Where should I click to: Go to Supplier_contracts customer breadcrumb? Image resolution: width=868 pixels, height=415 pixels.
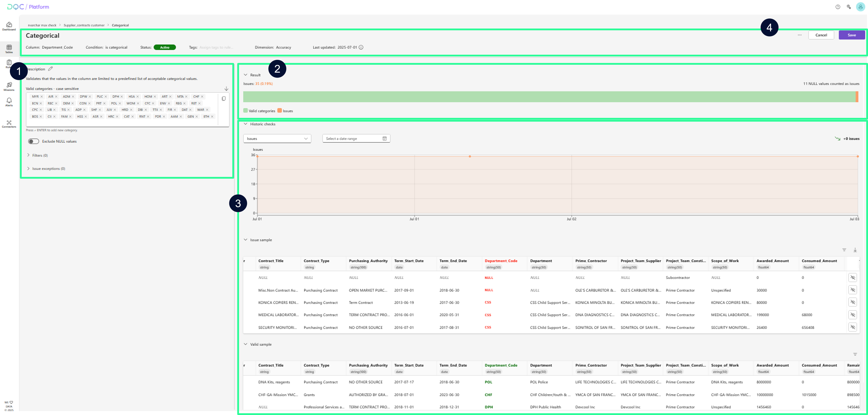pyautogui.click(x=84, y=25)
